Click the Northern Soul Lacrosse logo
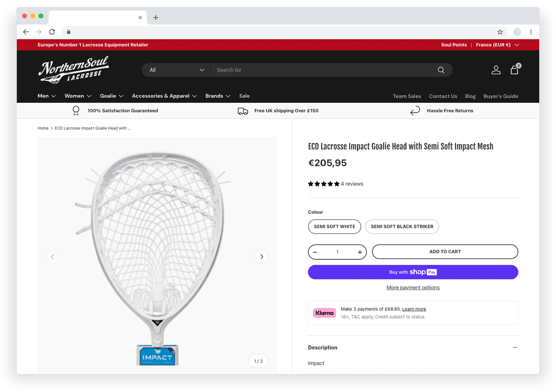The image size is (556, 392). (x=74, y=70)
